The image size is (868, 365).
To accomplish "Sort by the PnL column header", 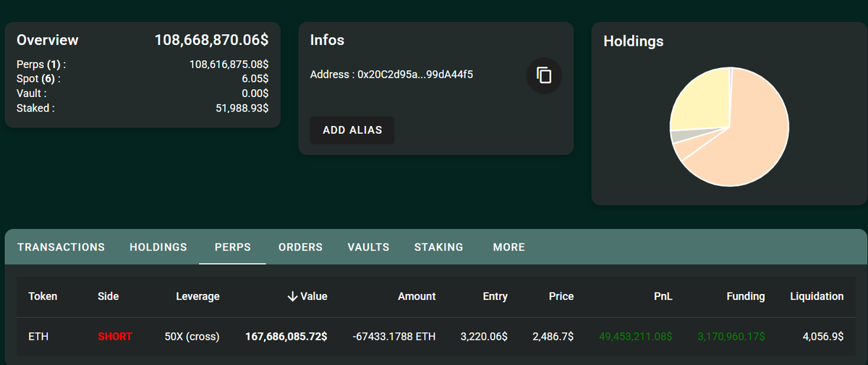I will (663, 296).
